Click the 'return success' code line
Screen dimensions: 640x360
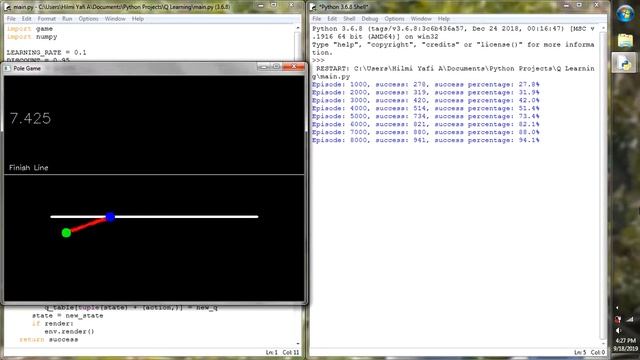coord(49,340)
